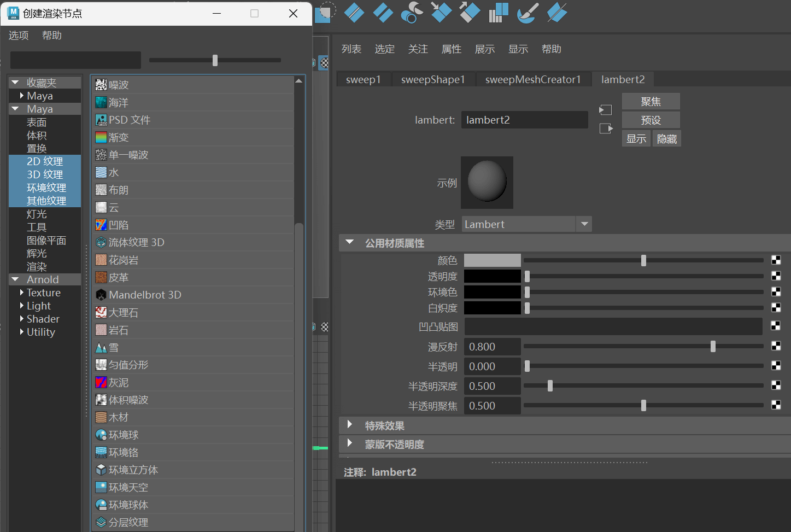This screenshot has width=791, height=532.
Task: Collapse the Arnold tree section
Action: (15, 279)
